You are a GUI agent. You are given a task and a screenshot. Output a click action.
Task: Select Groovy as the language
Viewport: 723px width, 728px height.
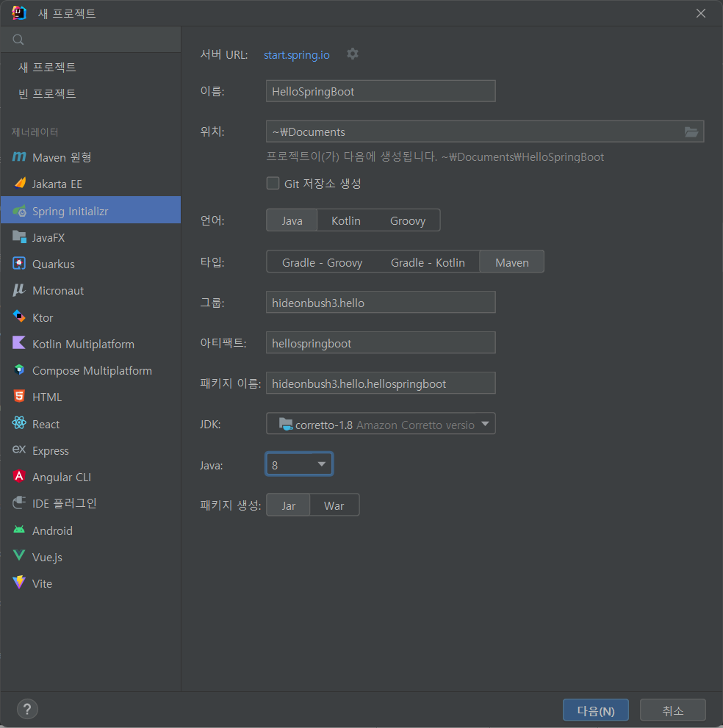[408, 220]
